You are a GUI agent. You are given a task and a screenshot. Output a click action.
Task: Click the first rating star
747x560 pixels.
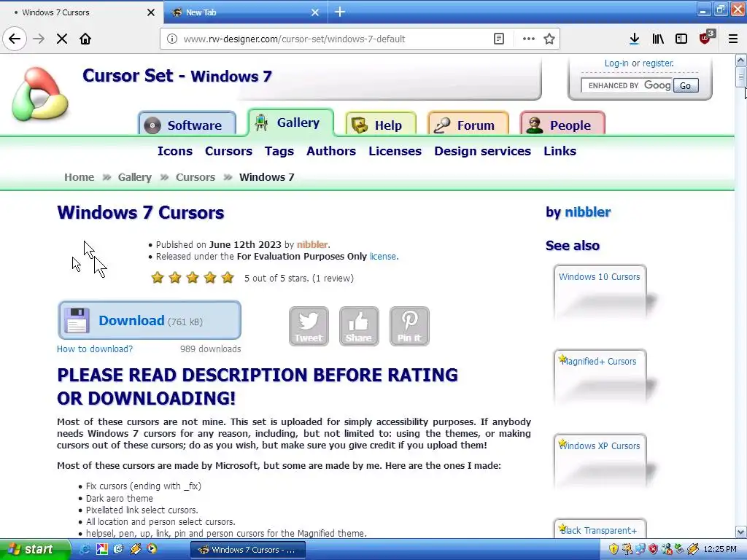(x=158, y=278)
